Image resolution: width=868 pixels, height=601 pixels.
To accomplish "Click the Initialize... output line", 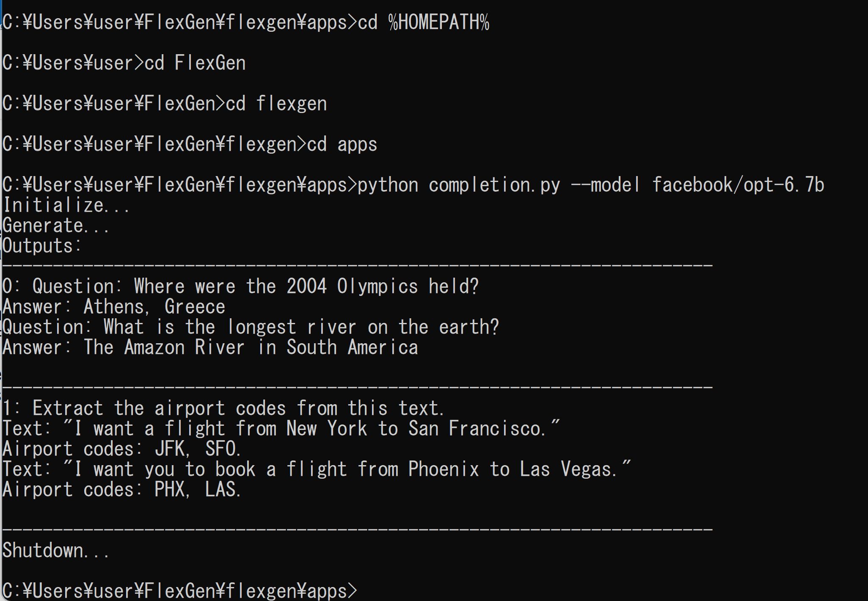I will point(66,205).
